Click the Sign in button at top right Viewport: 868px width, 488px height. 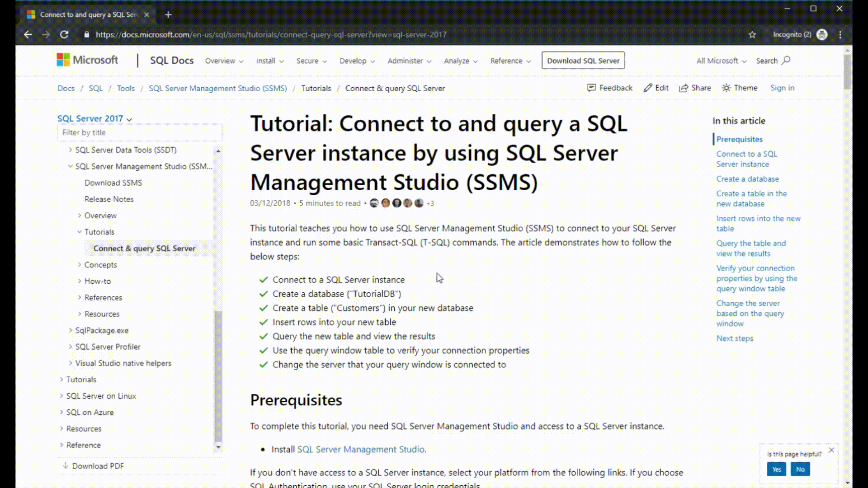(x=782, y=88)
